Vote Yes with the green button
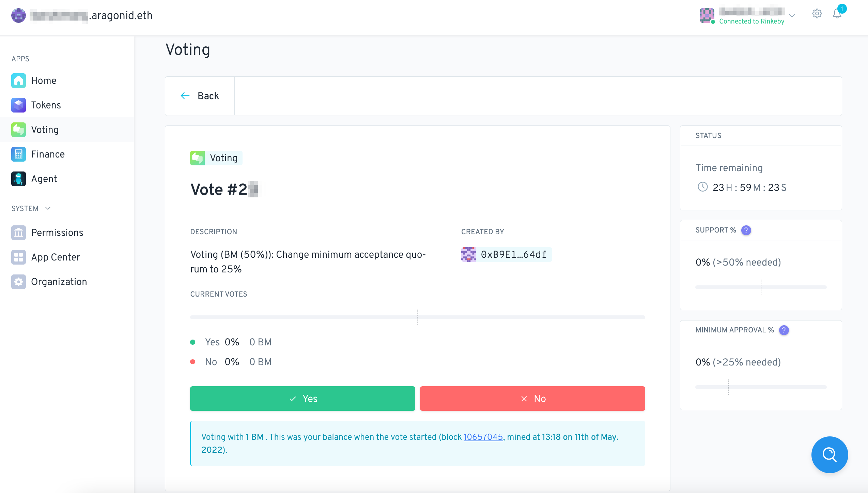Image resolution: width=868 pixels, height=493 pixels. (303, 398)
